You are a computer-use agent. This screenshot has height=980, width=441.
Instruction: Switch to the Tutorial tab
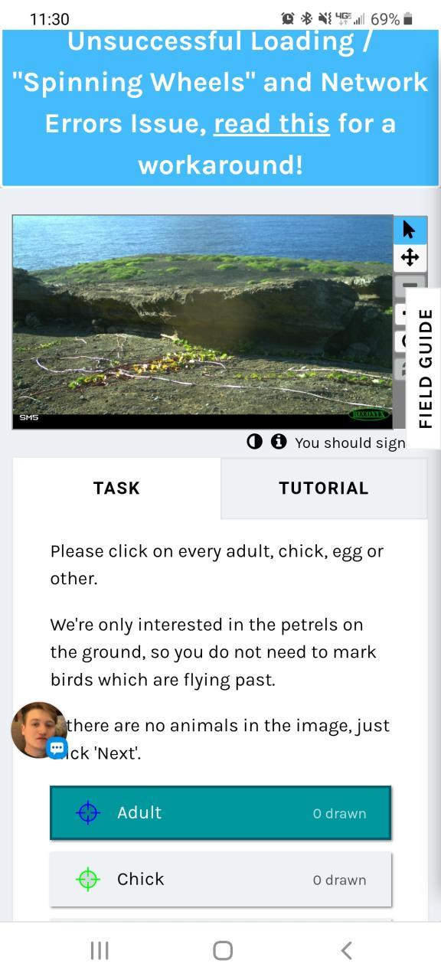click(x=324, y=488)
